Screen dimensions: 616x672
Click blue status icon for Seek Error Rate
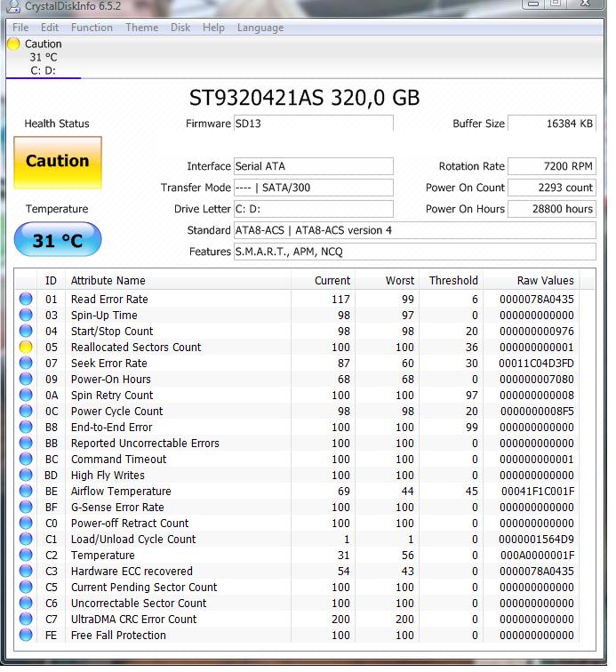[26, 363]
